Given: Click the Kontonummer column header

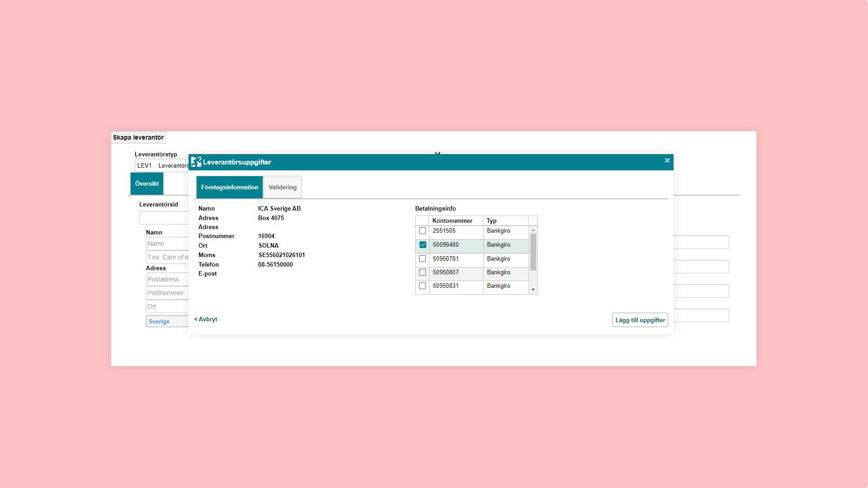Looking at the screenshot, I should click(456, 221).
